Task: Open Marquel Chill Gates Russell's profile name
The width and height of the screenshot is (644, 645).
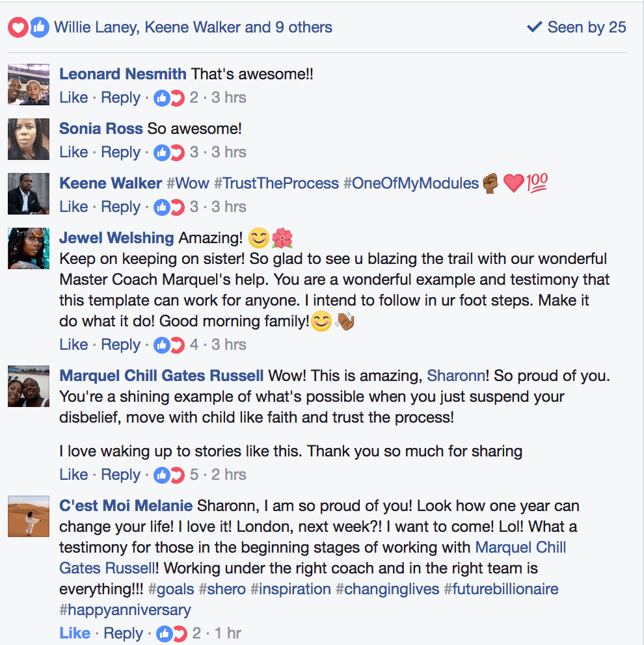Action: (161, 376)
